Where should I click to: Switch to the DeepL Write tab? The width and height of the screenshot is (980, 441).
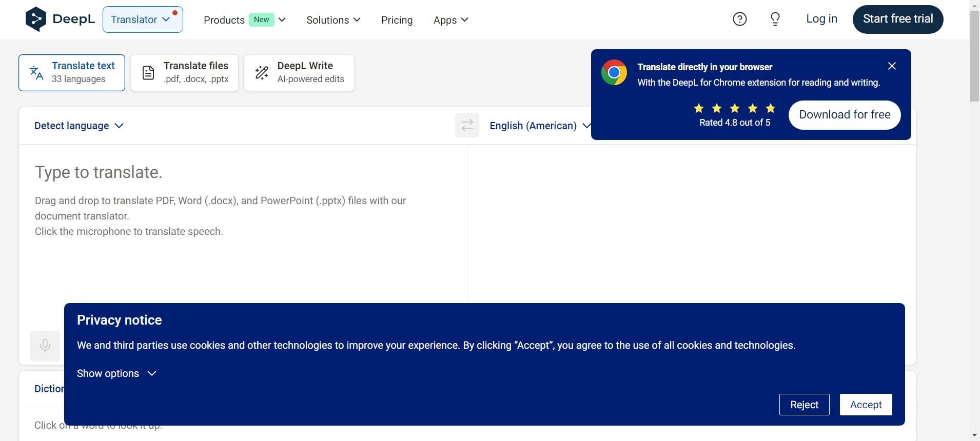(299, 73)
